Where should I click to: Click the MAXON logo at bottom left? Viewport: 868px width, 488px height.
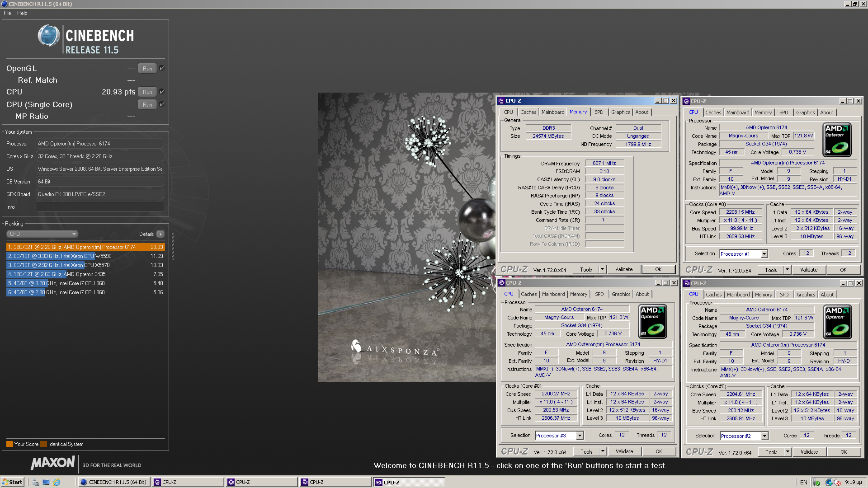[x=53, y=463]
